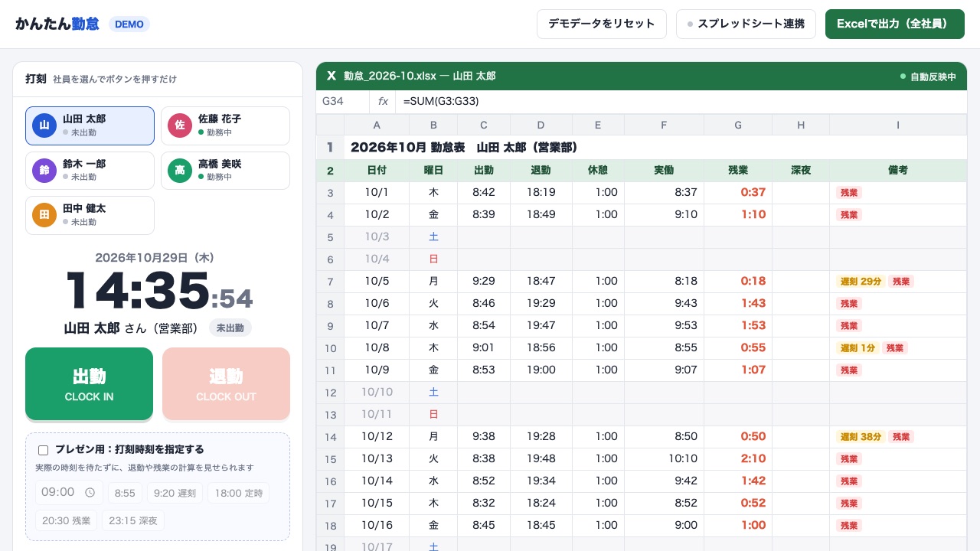Image resolution: width=980 pixels, height=551 pixels.
Task: Click the 09:00 time input field
Action: coord(69,493)
